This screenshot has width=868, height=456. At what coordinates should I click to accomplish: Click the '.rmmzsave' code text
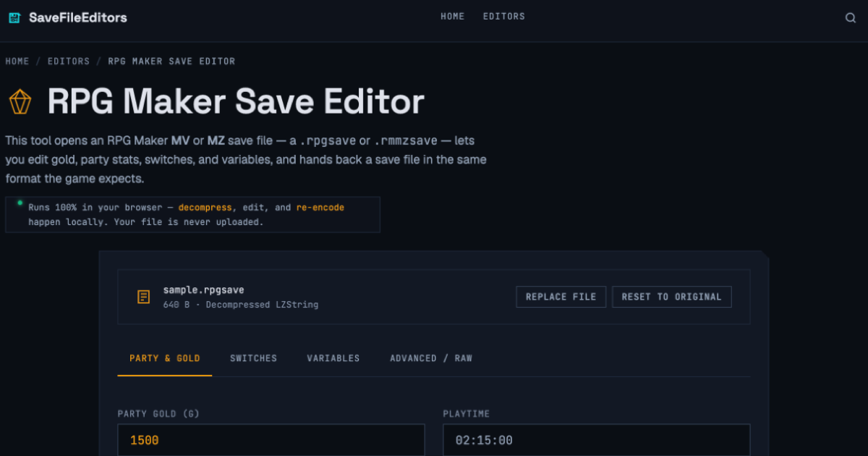(x=406, y=140)
